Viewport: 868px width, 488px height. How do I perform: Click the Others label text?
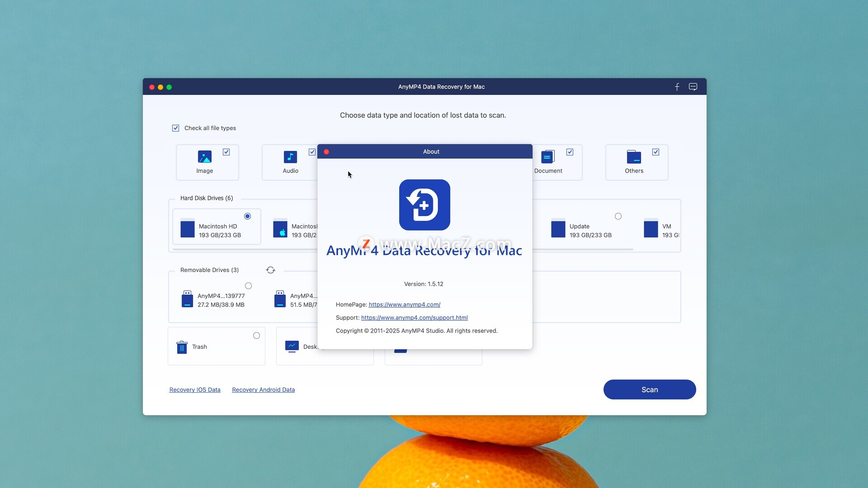pyautogui.click(x=634, y=171)
